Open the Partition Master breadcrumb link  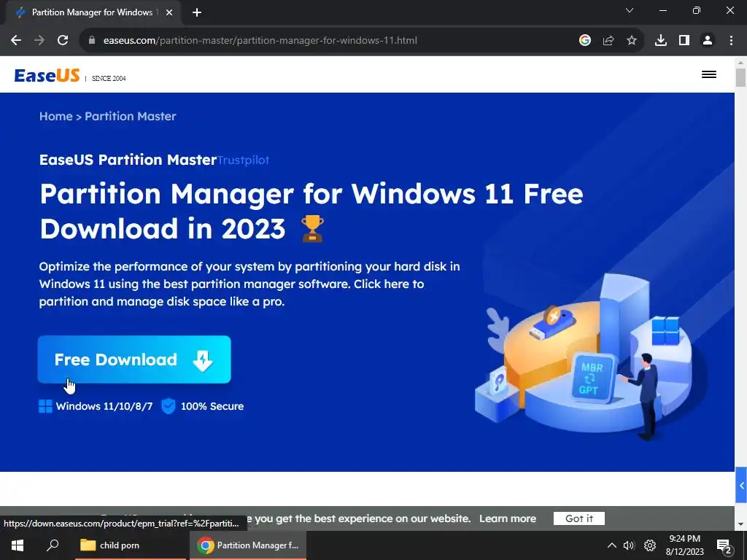tap(130, 116)
